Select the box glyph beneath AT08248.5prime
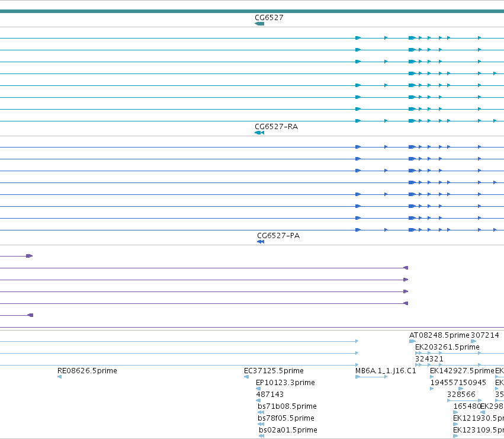Screen dimensions: 504x439 (x=412, y=342)
